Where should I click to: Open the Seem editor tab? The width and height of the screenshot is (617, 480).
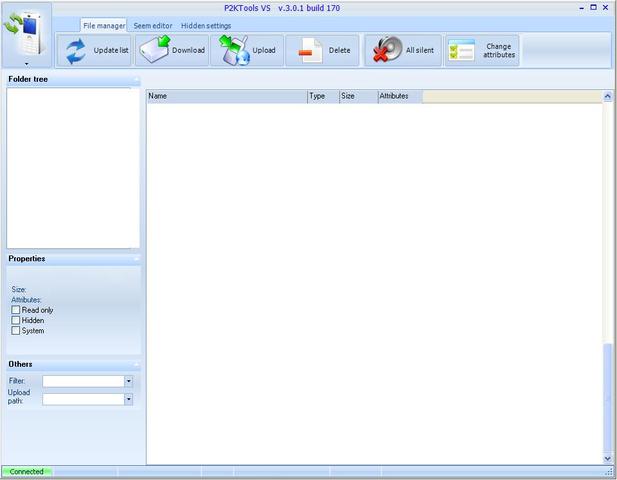(x=153, y=26)
